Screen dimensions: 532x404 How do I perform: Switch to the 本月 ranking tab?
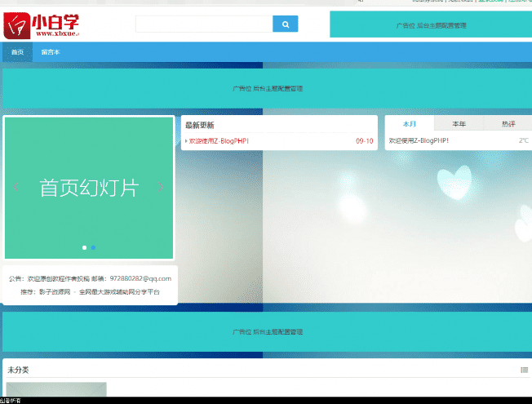410,124
